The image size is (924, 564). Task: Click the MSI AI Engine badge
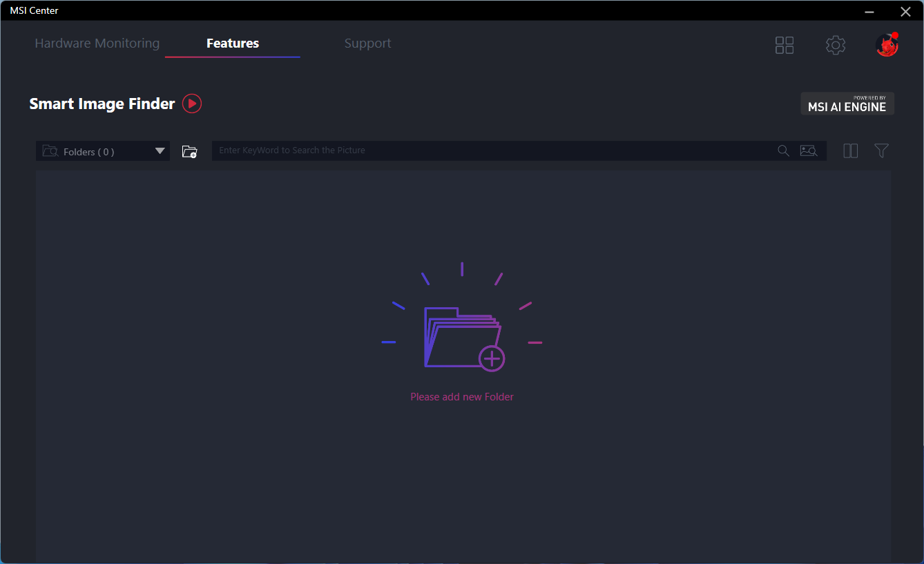[x=847, y=104]
